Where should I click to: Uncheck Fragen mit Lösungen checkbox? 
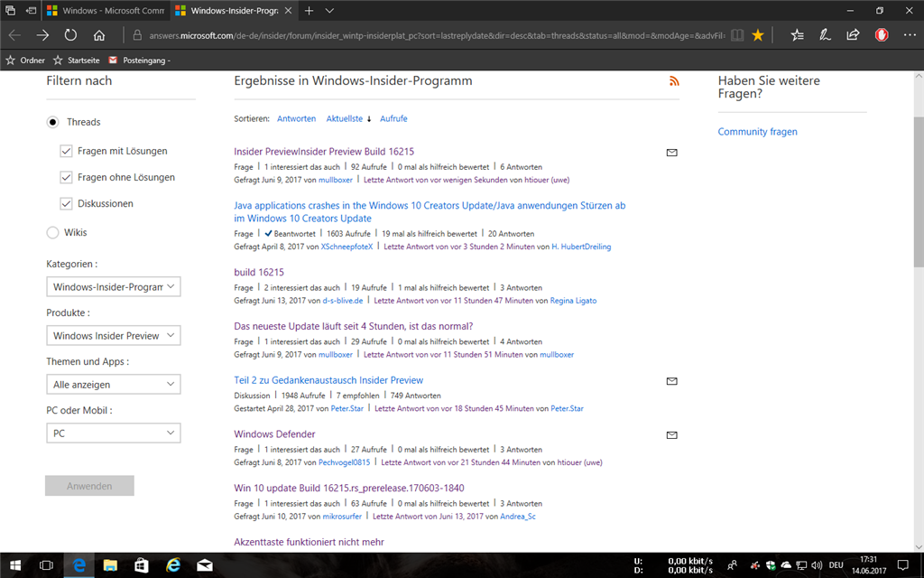point(66,151)
